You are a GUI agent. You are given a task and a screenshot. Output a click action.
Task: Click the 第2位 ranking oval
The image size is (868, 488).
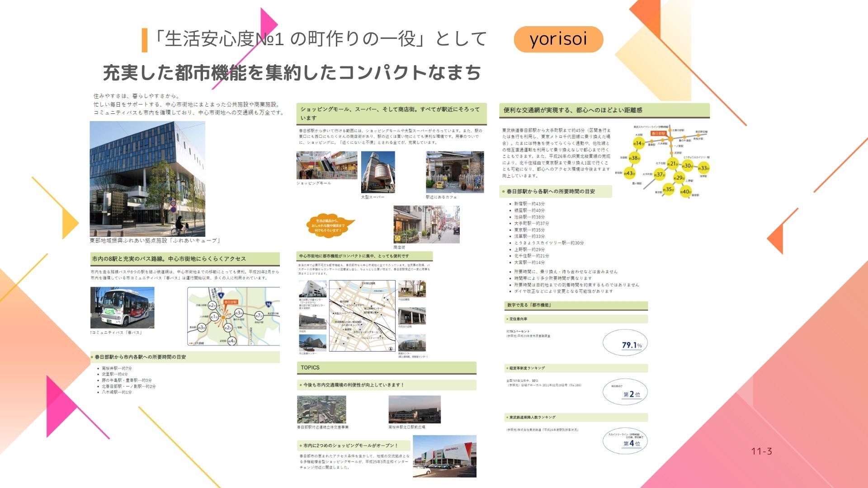(x=625, y=391)
